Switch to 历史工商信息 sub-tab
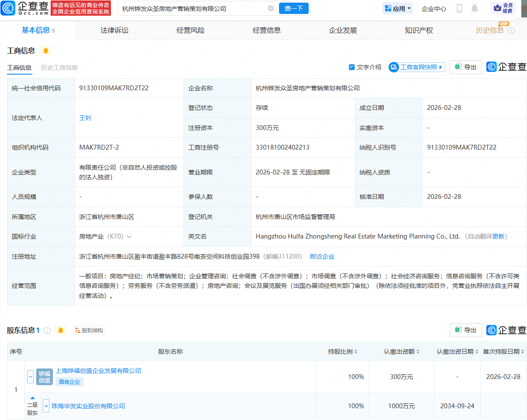Image resolution: width=527 pixels, height=420 pixels. [59, 68]
